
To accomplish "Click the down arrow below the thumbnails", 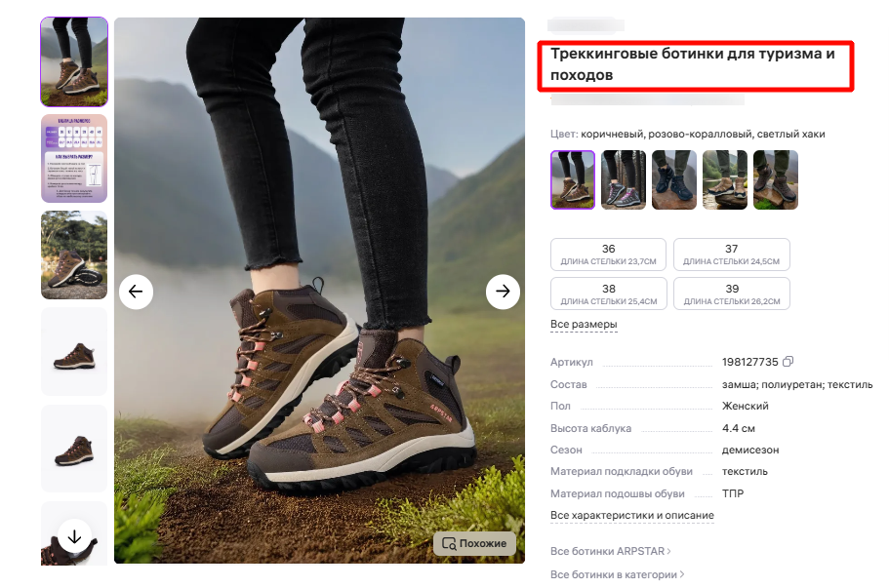I will click(x=74, y=535).
